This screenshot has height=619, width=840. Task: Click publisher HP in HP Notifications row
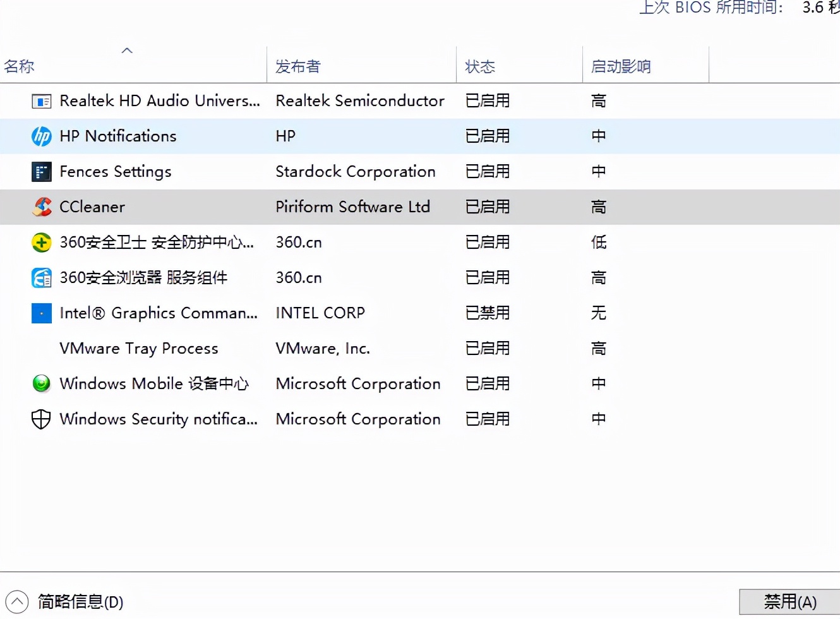(285, 136)
